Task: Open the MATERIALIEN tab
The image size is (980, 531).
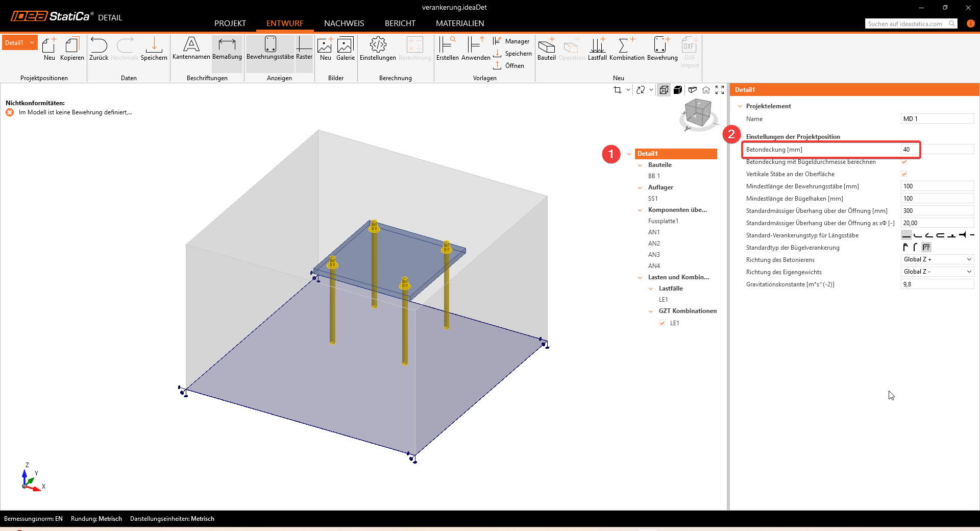Action: 460,23
